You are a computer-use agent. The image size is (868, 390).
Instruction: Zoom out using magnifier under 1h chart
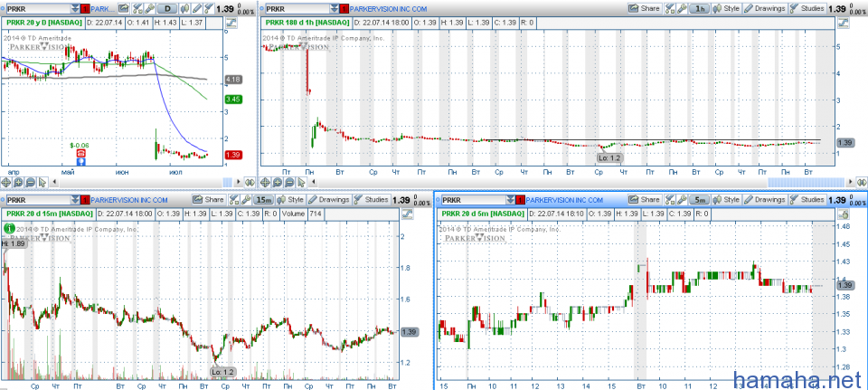(x=289, y=181)
